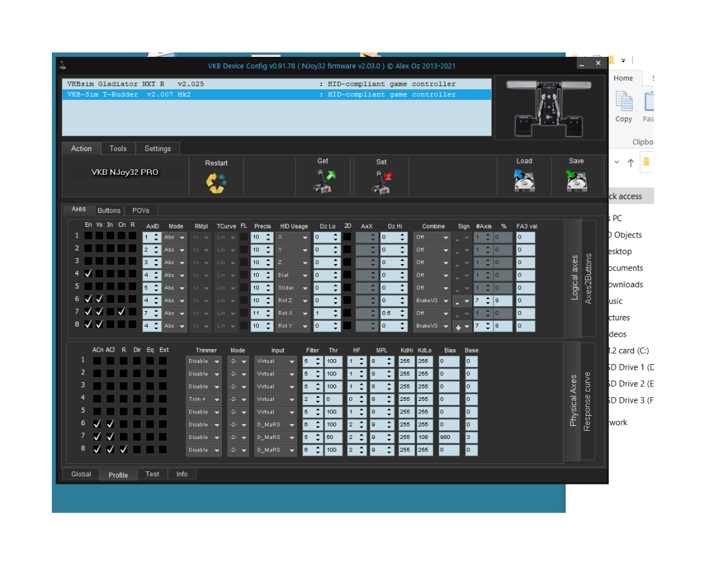Toggle FL checkbox for logical axis 3
Screen dimensions: 728x562
(244, 263)
